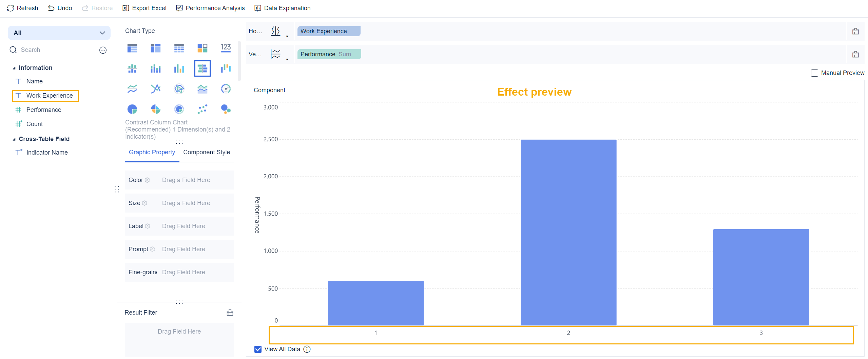Image resolution: width=868 pixels, height=359 pixels.
Task: Select the color block table chart type
Action: 202,48
